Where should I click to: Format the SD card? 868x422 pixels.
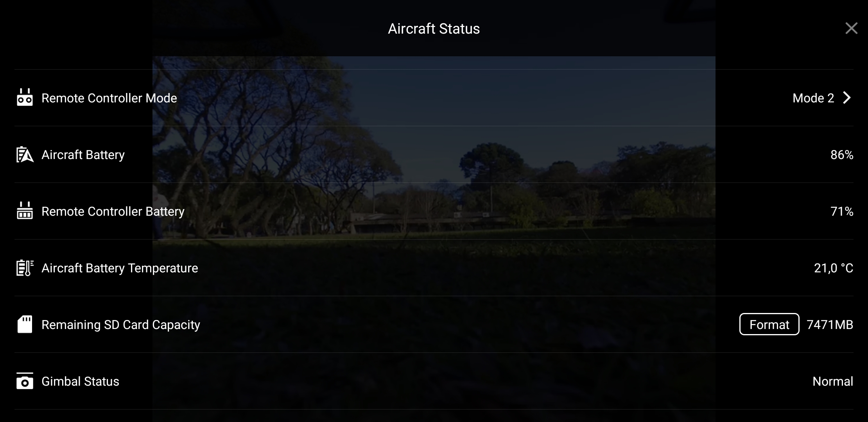tap(769, 324)
